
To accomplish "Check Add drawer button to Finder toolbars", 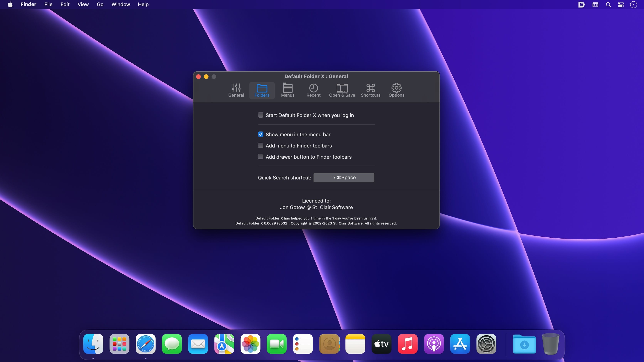I will point(261,157).
